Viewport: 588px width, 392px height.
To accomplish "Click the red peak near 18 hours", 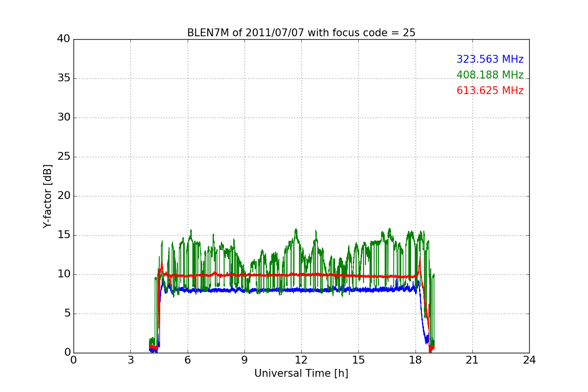I will tap(419, 260).
